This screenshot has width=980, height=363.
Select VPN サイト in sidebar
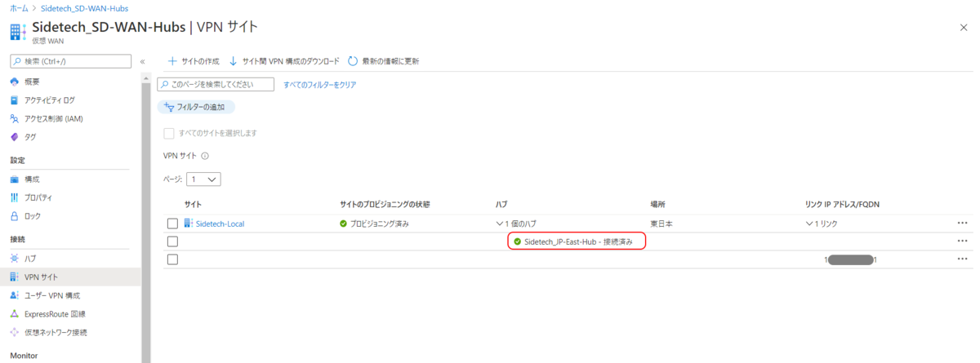click(41, 277)
